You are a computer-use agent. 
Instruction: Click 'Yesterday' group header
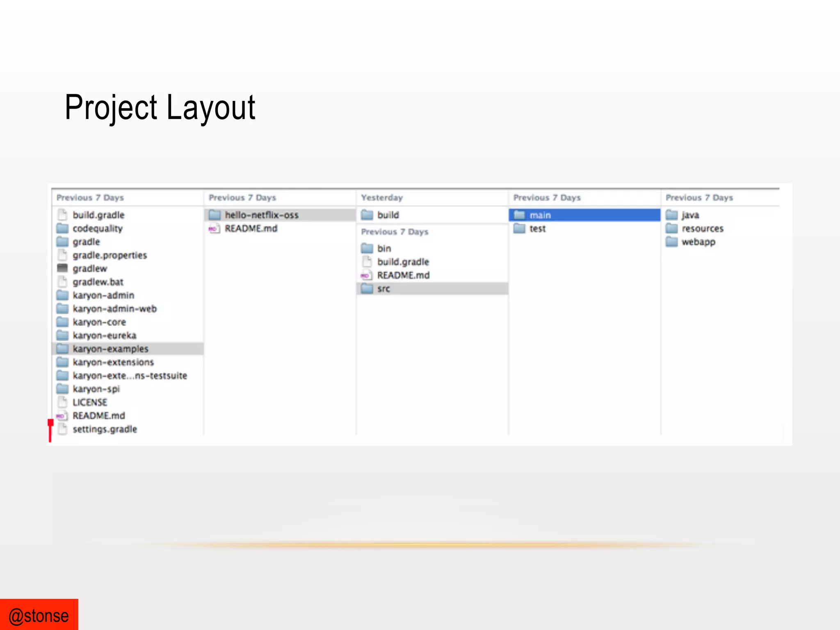click(x=382, y=198)
